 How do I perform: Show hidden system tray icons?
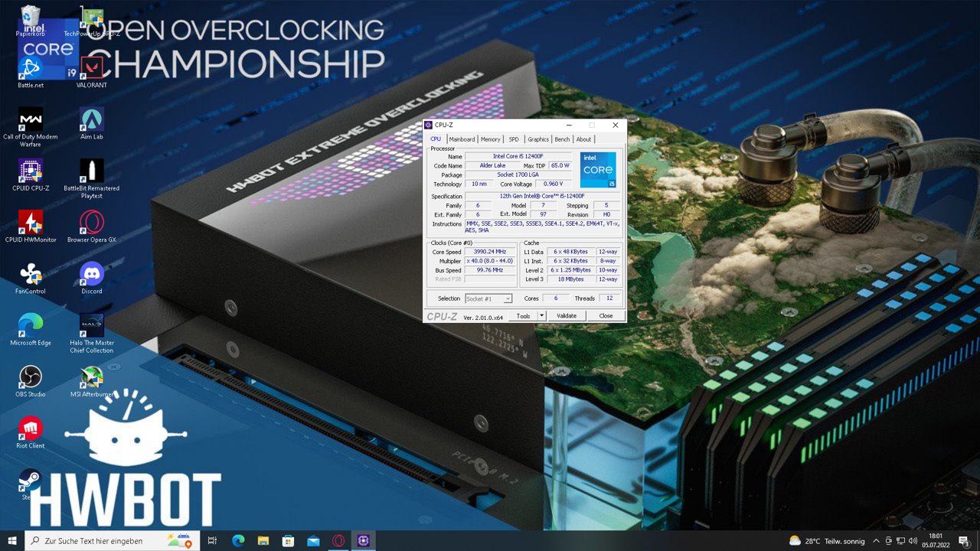point(876,541)
